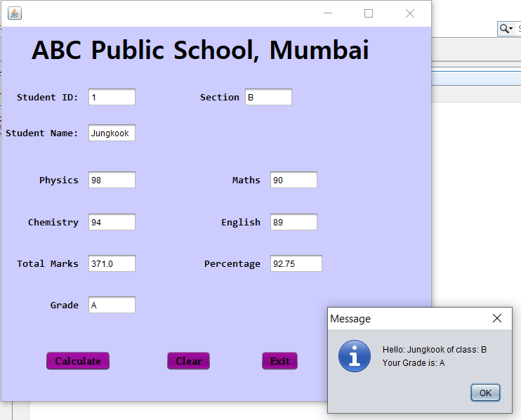Click the Percentage field showing 92.75
This screenshot has height=420, width=521.
click(296, 263)
